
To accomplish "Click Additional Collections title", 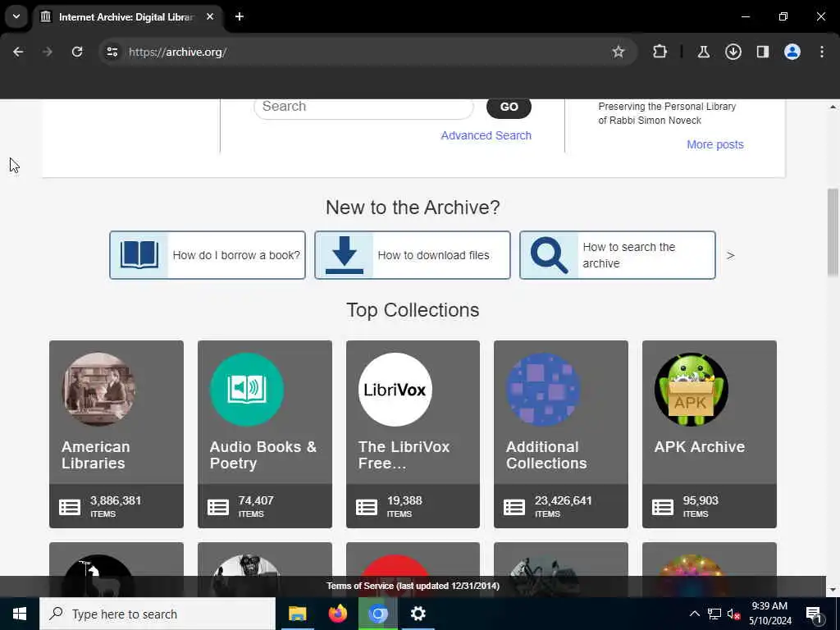I will pyautogui.click(x=546, y=454).
